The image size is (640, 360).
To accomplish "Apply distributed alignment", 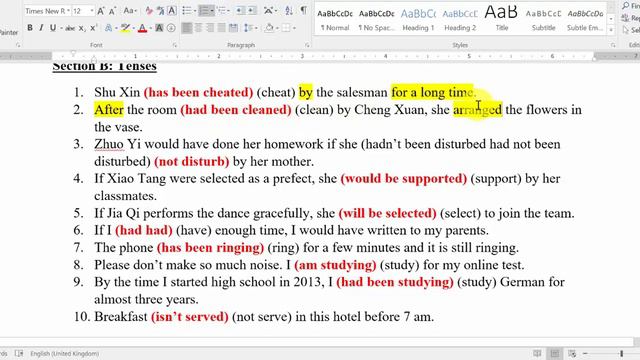I will [x=233, y=28].
